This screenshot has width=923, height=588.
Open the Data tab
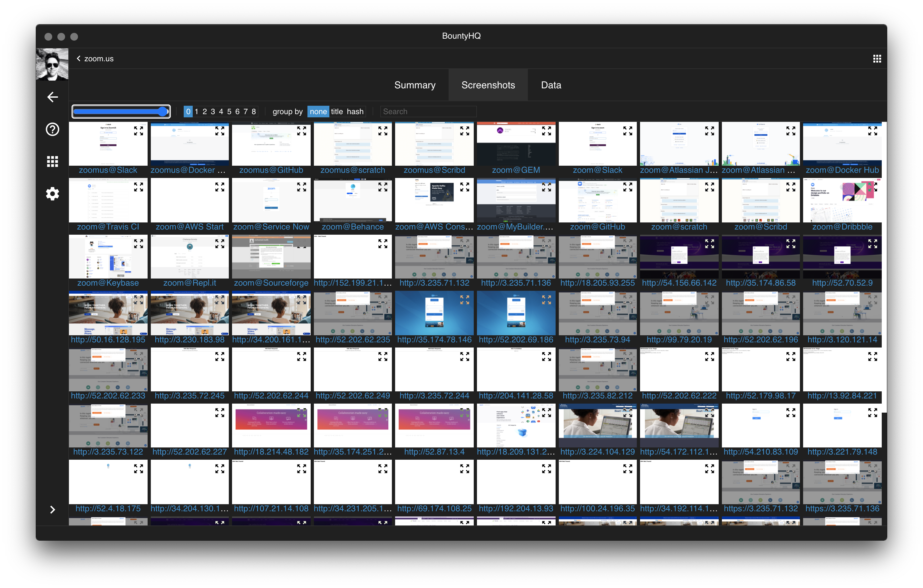coord(551,85)
